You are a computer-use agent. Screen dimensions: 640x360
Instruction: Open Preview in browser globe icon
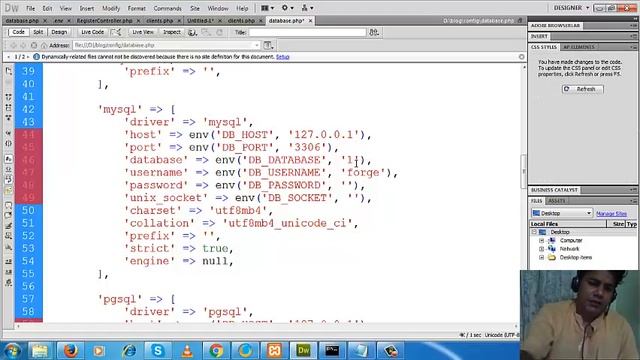point(192,32)
